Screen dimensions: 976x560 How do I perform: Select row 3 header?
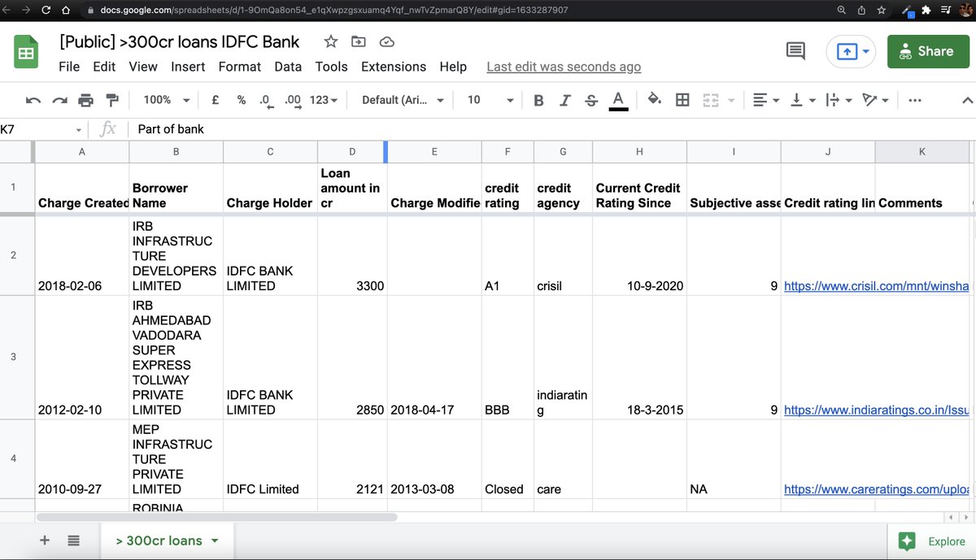pos(13,358)
